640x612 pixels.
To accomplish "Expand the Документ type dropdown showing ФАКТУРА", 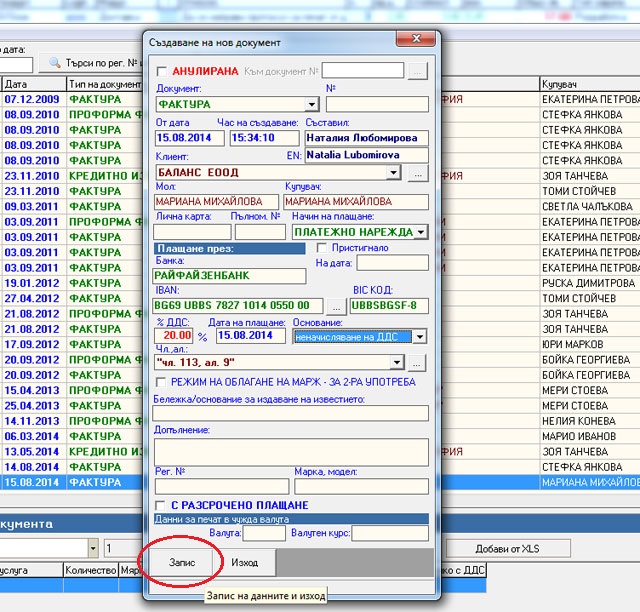I will click(x=311, y=104).
